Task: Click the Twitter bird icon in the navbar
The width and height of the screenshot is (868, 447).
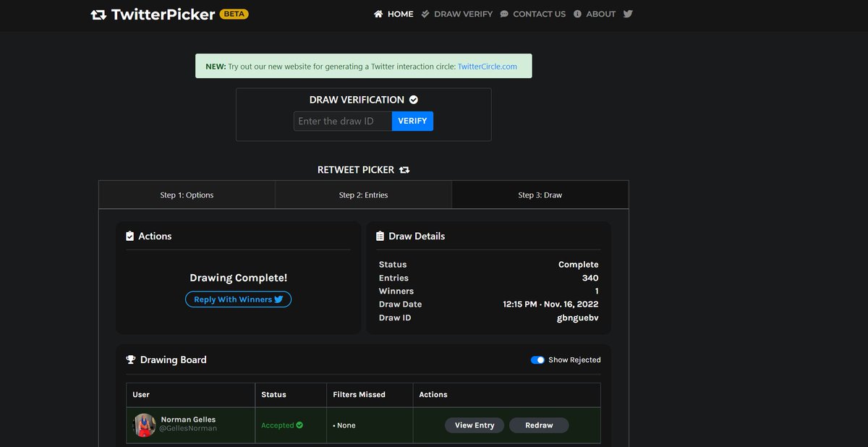Action: (628, 14)
